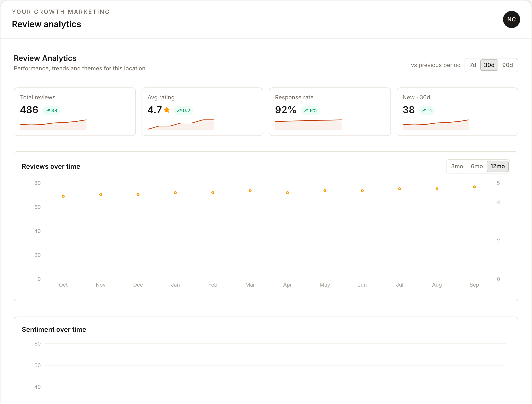Click the Oct data point on chart
532x404 pixels.
tap(63, 197)
